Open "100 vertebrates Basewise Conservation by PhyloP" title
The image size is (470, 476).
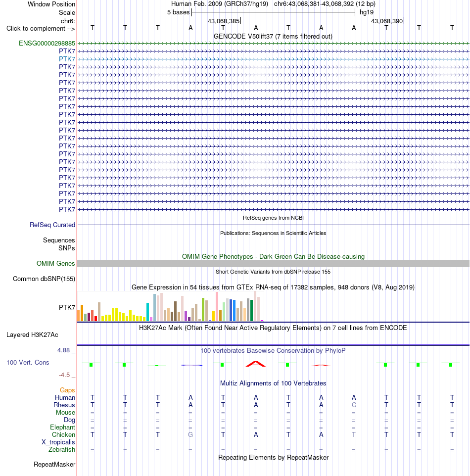tap(273, 351)
